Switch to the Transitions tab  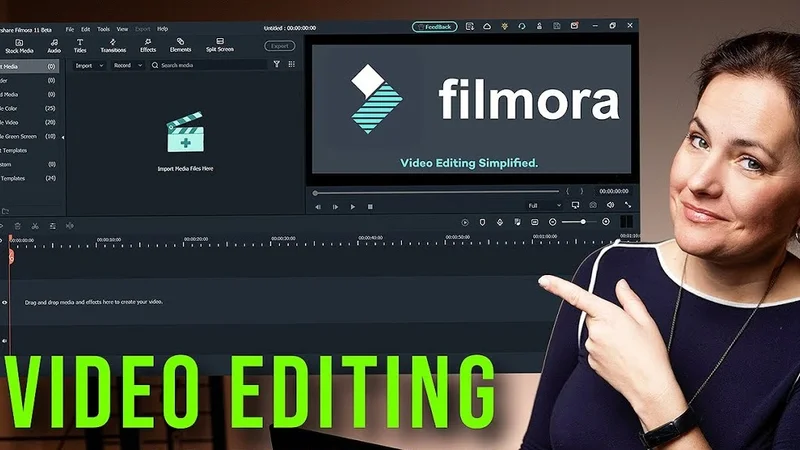click(113, 46)
